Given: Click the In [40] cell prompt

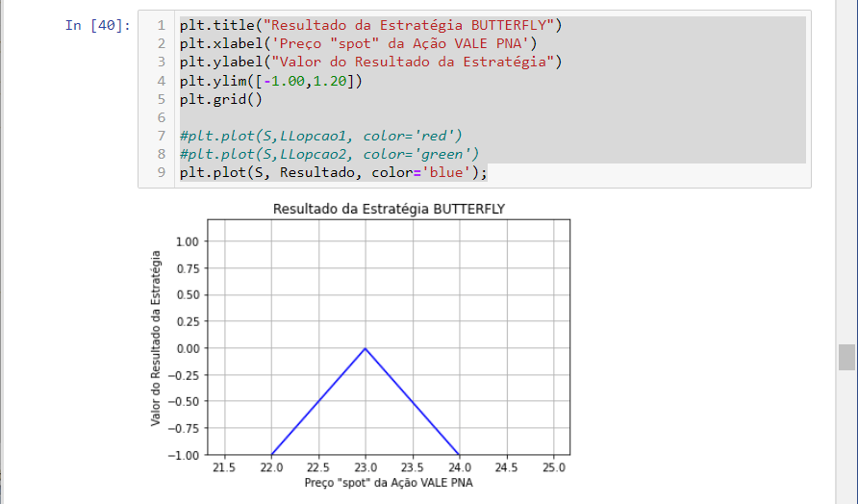Looking at the screenshot, I should point(98,26).
